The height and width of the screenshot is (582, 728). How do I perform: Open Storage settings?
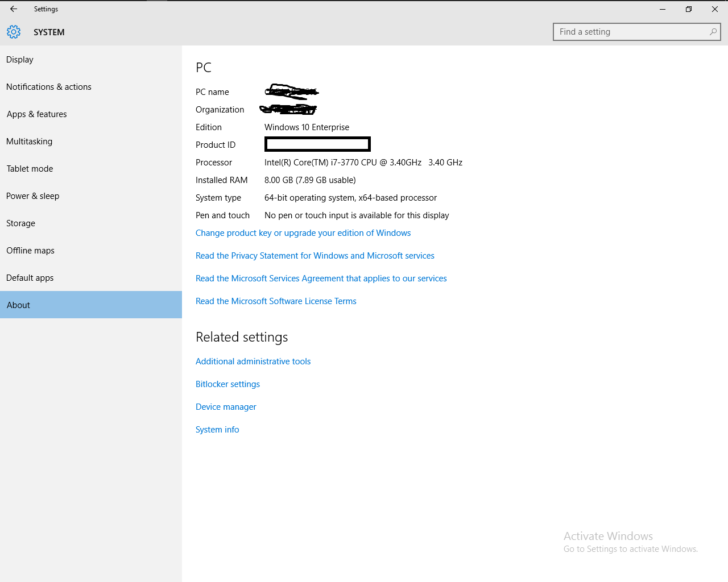20,223
